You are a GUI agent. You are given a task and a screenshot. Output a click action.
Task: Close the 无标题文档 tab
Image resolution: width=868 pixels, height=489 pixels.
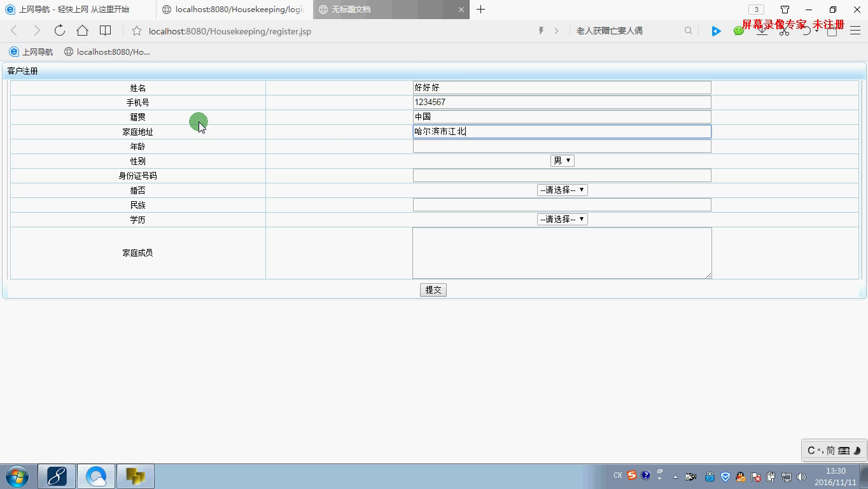tap(461, 10)
